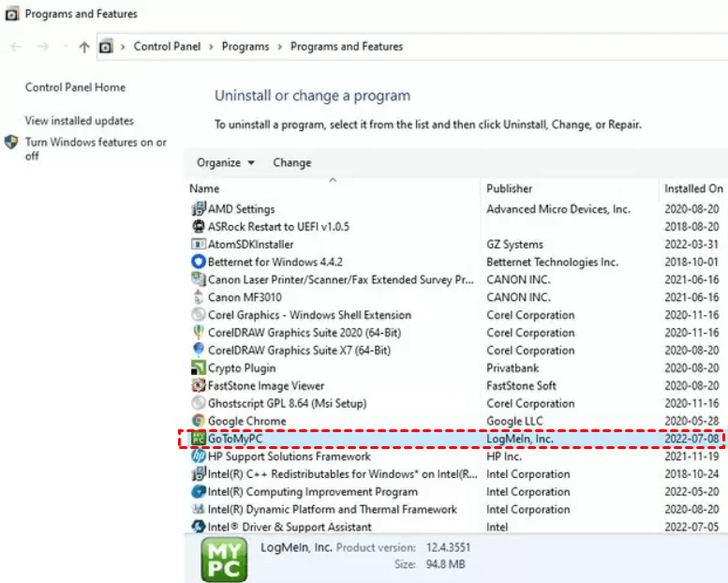The height and width of the screenshot is (583, 728).
Task: Open recent locations dropdown beside Forward arrow
Action: pos(66,47)
